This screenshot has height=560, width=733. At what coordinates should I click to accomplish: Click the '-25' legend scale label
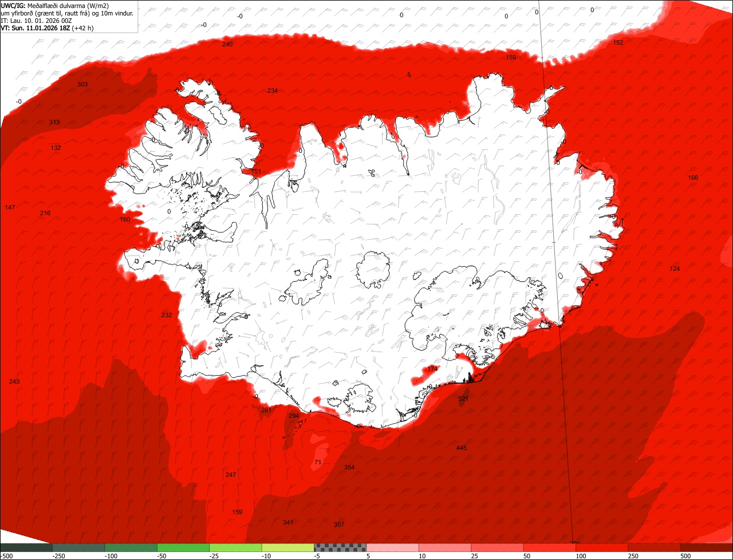215,556
